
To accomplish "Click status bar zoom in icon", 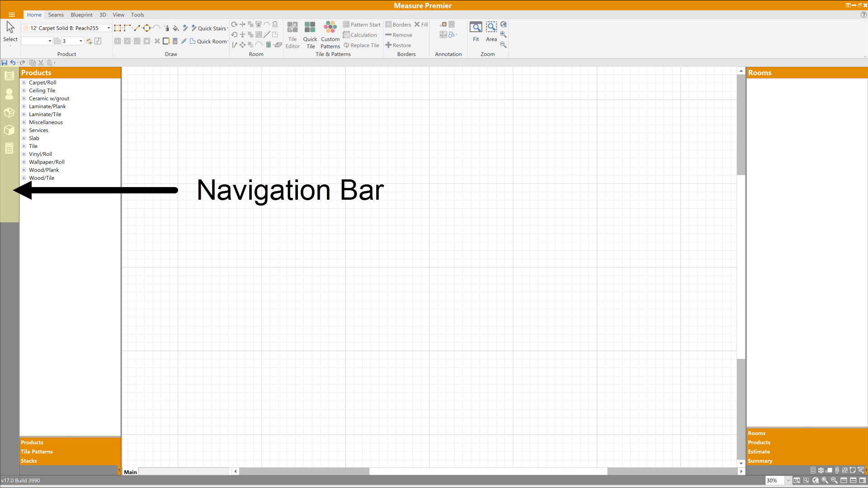I will tap(825, 481).
